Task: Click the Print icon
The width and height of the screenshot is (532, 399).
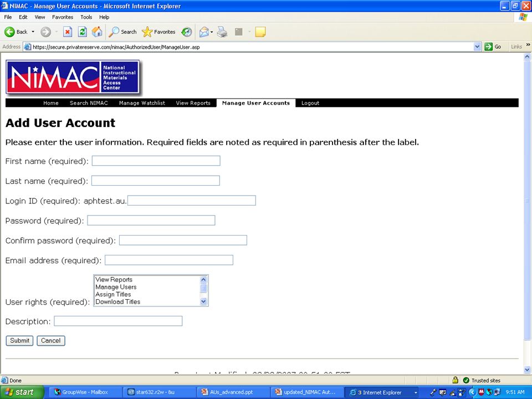Action: click(222, 32)
